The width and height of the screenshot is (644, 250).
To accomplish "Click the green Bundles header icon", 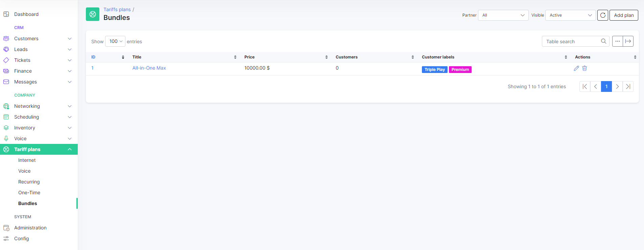I will coord(93,14).
